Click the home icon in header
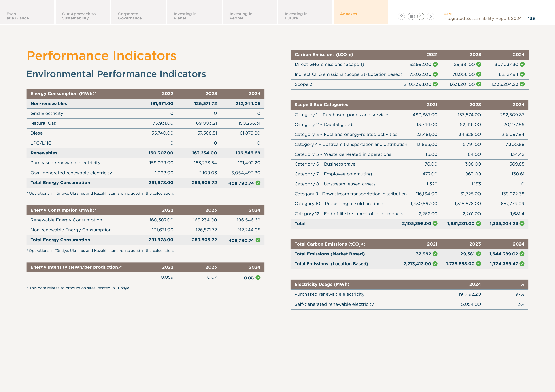The width and height of the screenshot is (555, 392). [x=401, y=16]
